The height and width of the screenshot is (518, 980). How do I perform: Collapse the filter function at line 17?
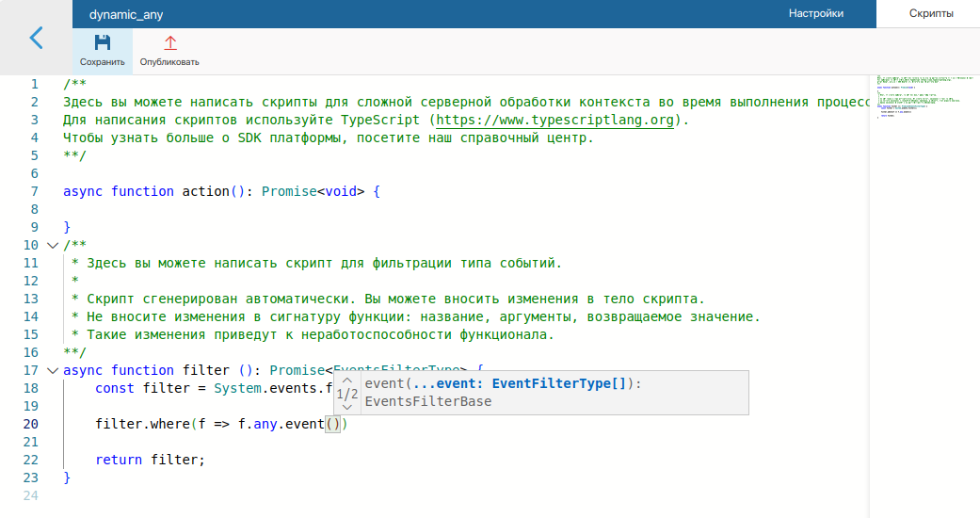pyautogui.click(x=52, y=370)
